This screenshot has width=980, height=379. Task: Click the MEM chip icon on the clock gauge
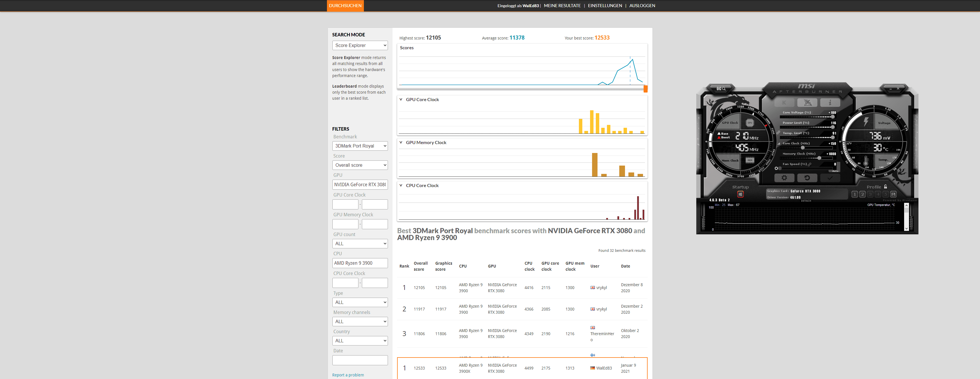[750, 160]
